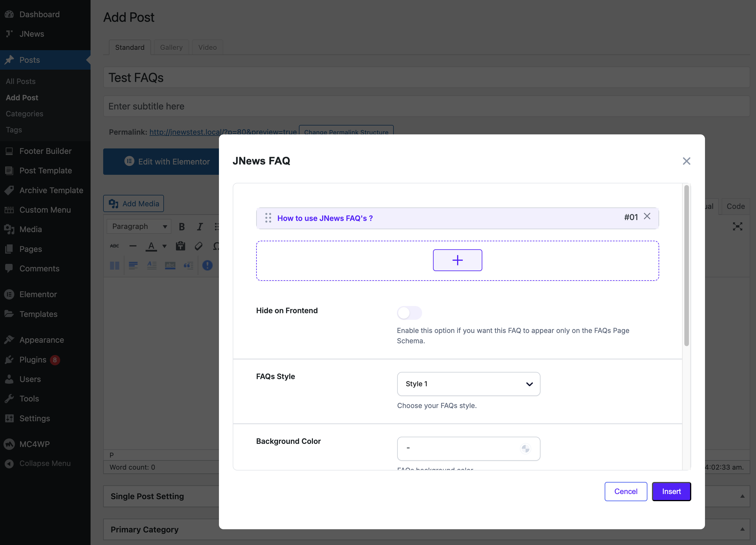Click the plus icon to add FAQ
Screen dimensions: 756x545
tap(457, 260)
